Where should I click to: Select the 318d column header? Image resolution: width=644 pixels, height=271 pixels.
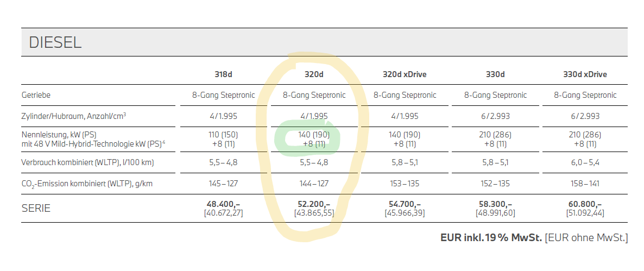223,74
